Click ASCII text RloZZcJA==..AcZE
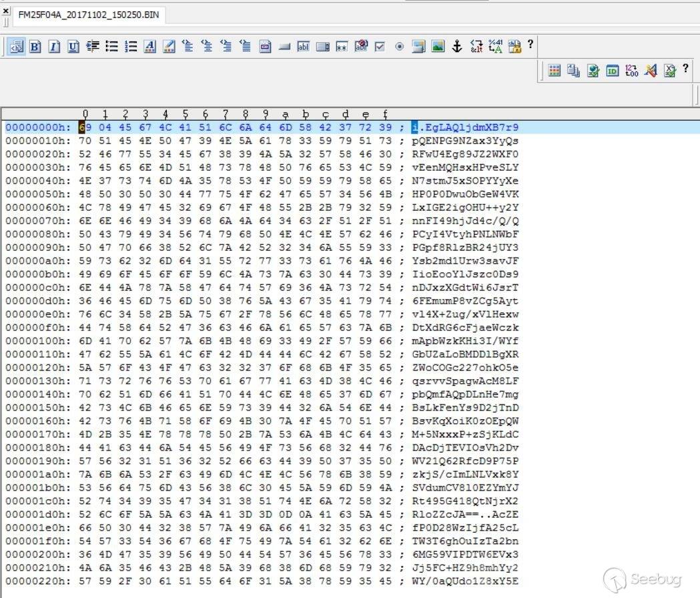 (x=465, y=515)
